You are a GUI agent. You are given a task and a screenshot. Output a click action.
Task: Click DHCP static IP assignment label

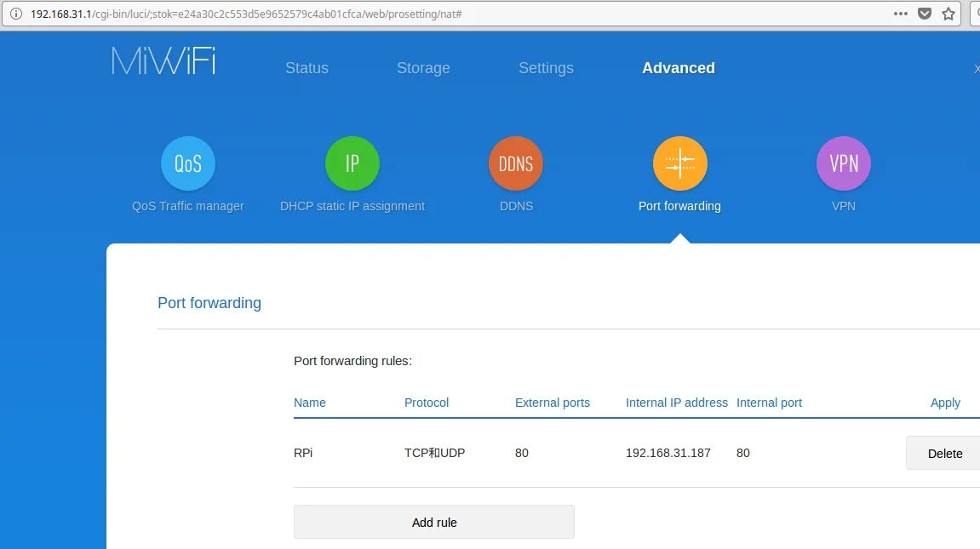tap(352, 206)
